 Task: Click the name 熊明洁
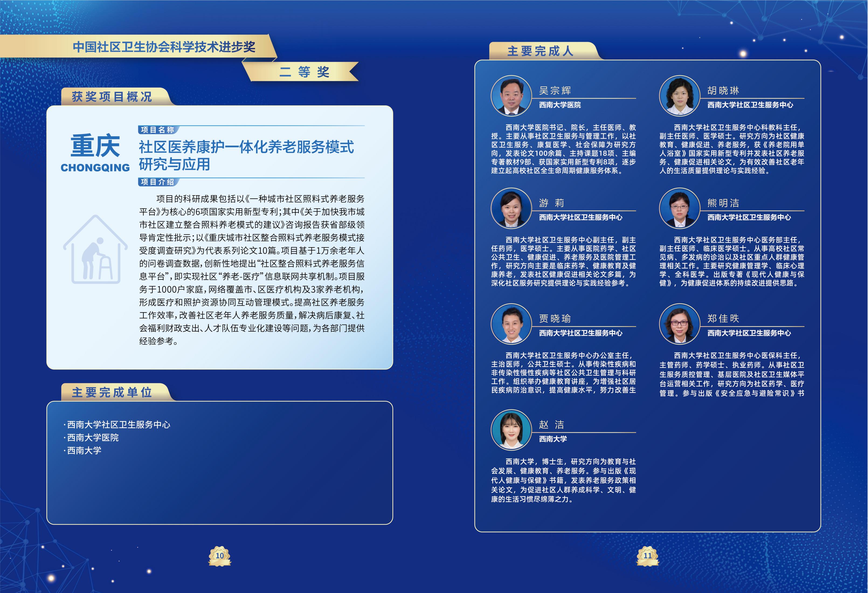click(x=723, y=203)
